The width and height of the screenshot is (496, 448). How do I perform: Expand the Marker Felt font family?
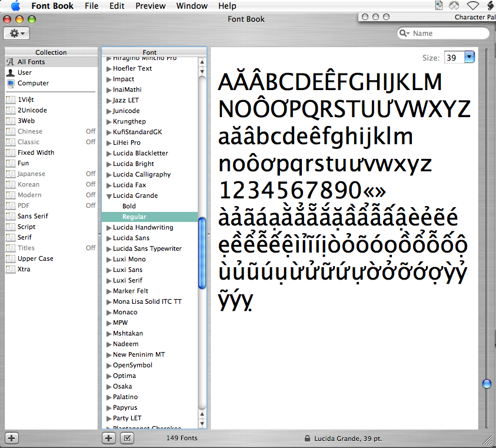(109, 291)
